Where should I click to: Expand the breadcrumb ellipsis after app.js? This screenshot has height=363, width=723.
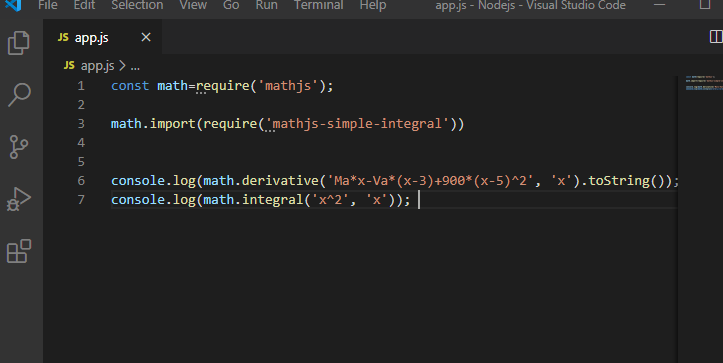pos(135,67)
